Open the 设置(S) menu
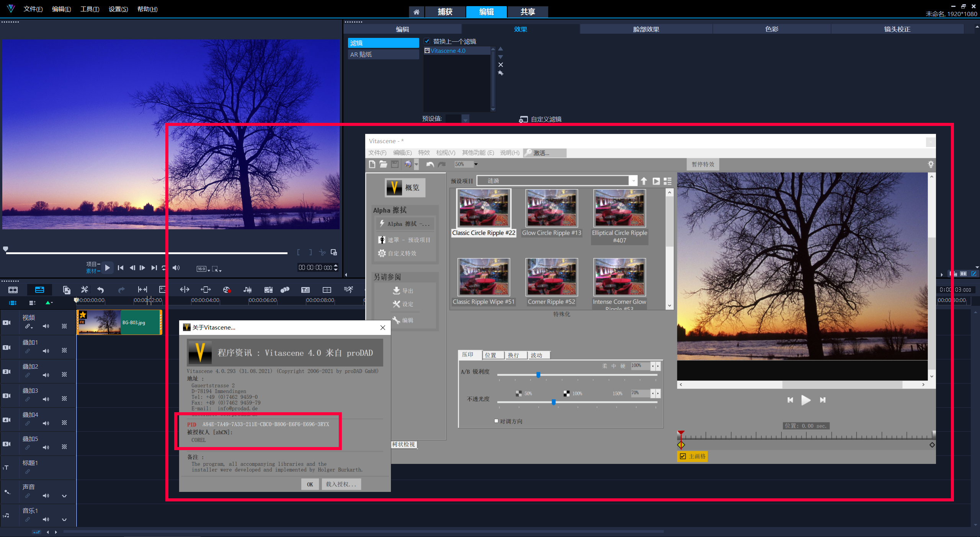Image resolution: width=980 pixels, height=537 pixels. pos(118,9)
